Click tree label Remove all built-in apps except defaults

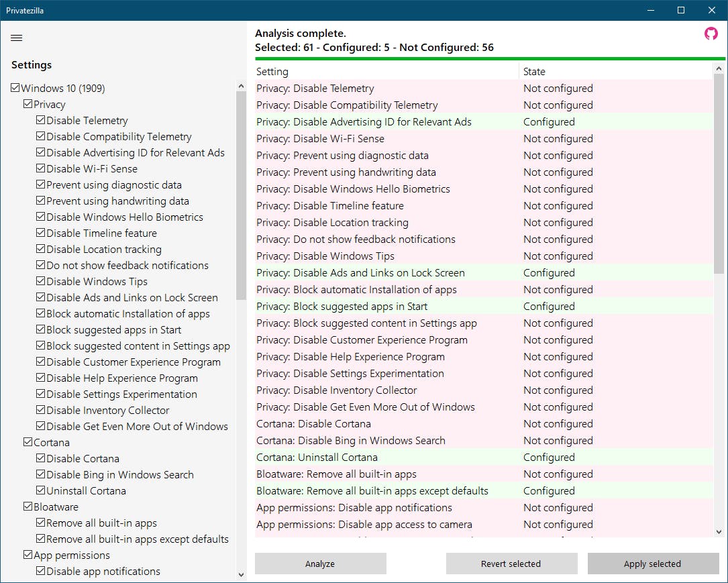pos(138,539)
